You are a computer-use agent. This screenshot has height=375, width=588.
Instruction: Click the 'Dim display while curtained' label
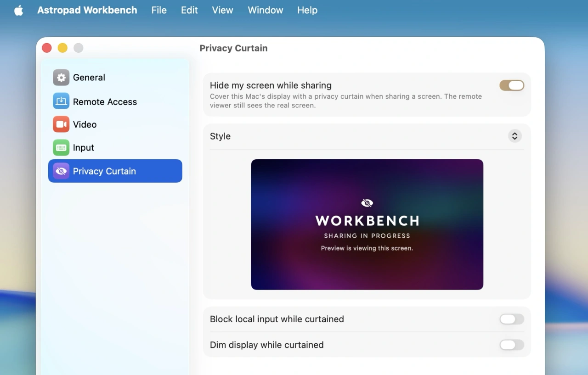[267, 345]
